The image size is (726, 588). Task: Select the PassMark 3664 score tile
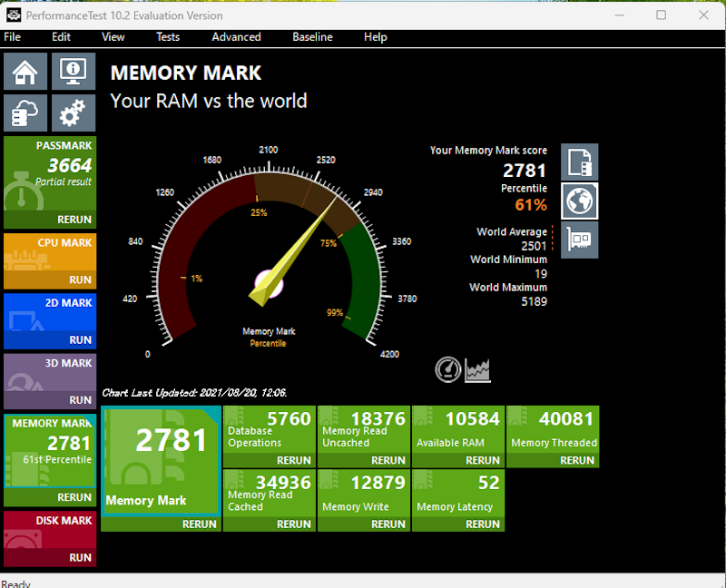click(x=50, y=173)
